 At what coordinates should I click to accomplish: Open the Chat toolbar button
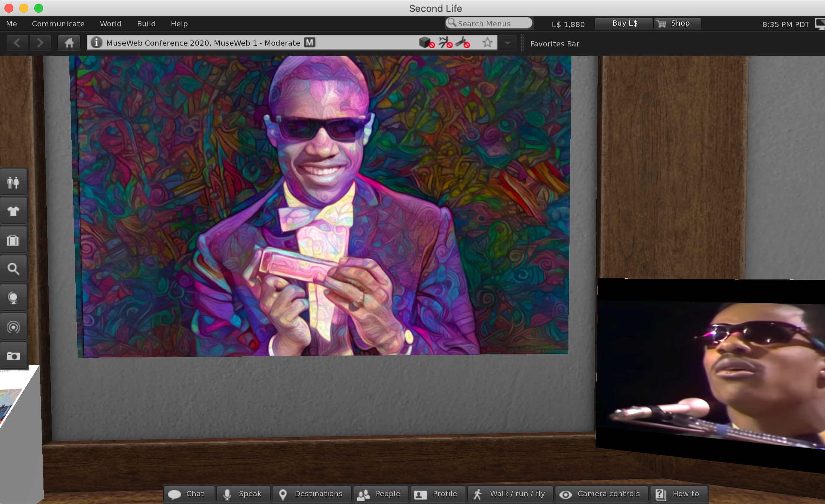pos(189,494)
